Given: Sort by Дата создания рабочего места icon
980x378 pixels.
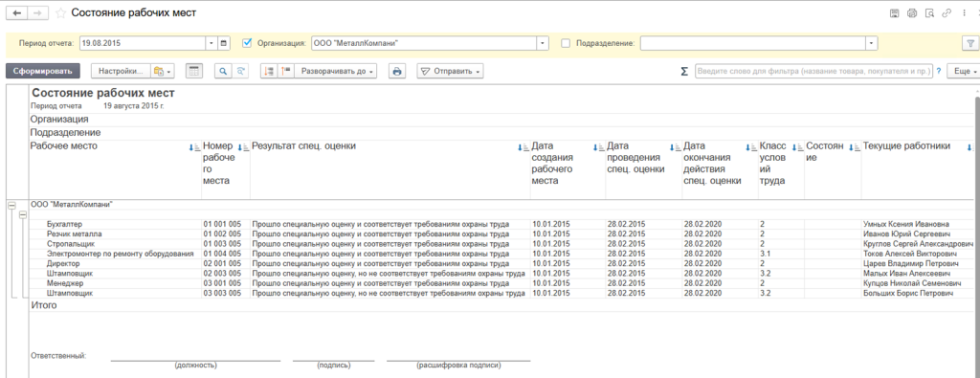Looking at the screenshot, I should click(x=599, y=148).
